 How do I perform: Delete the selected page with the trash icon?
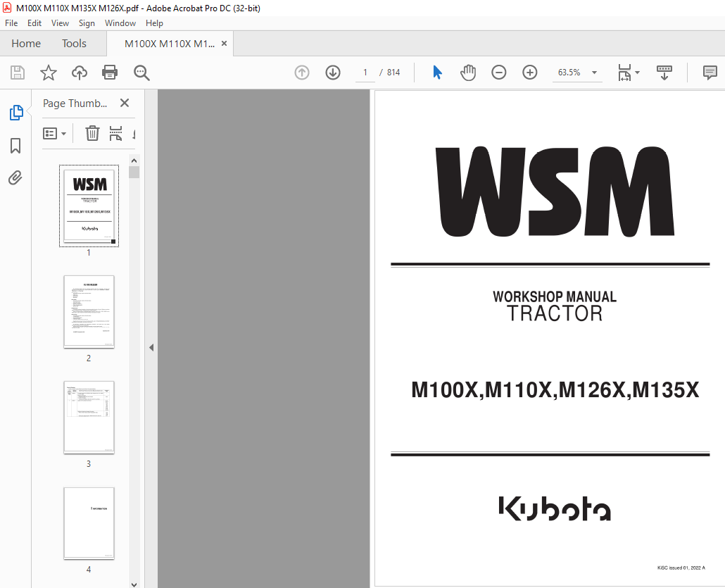(92, 133)
